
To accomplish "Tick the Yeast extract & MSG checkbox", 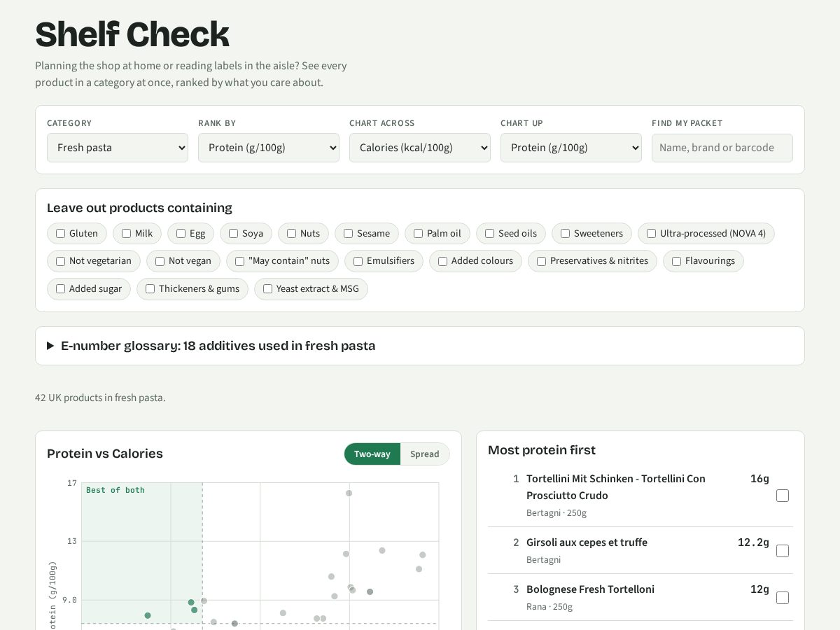I will point(268,289).
